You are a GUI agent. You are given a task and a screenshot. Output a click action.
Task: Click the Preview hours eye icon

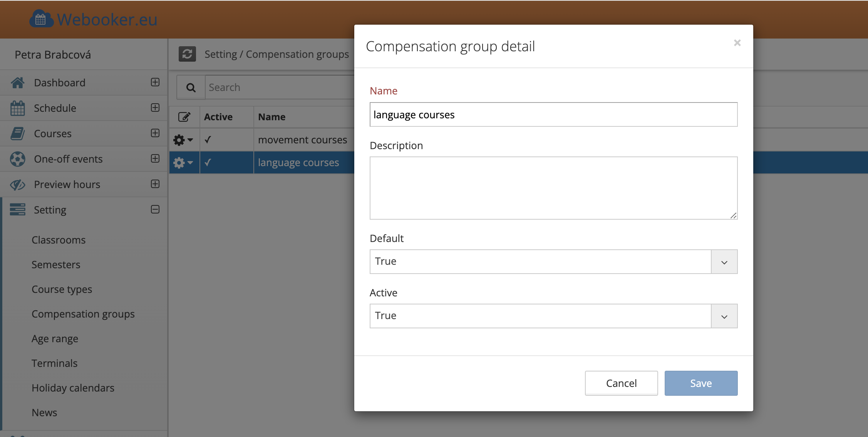coord(17,185)
